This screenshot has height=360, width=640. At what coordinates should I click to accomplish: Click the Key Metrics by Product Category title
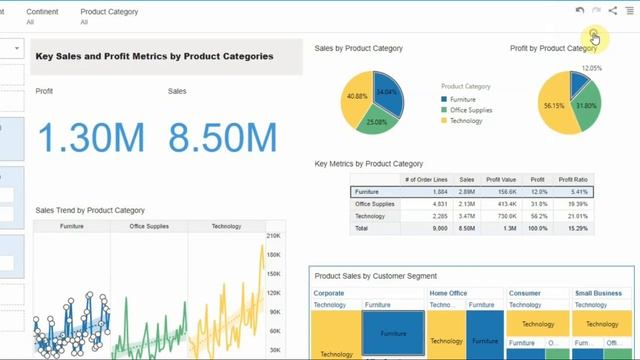pos(369,164)
